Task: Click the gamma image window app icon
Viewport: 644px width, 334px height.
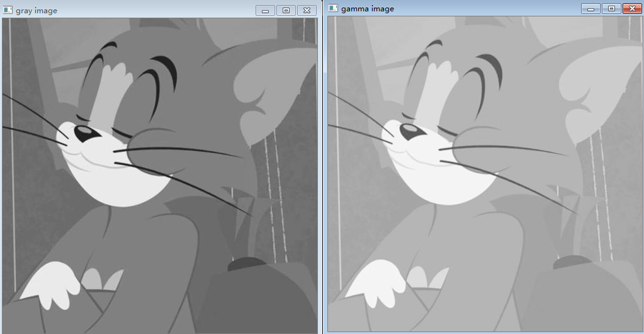Action: pyautogui.click(x=333, y=8)
